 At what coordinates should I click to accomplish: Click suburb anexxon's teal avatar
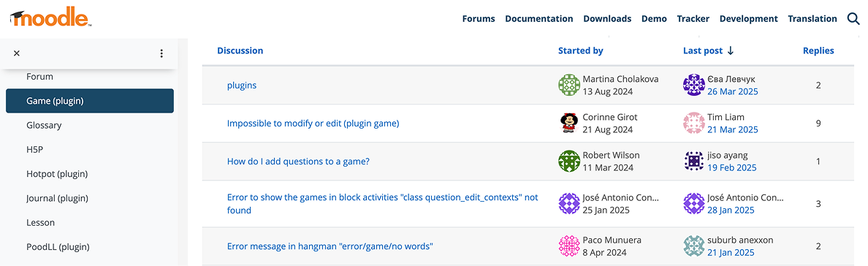tap(693, 246)
